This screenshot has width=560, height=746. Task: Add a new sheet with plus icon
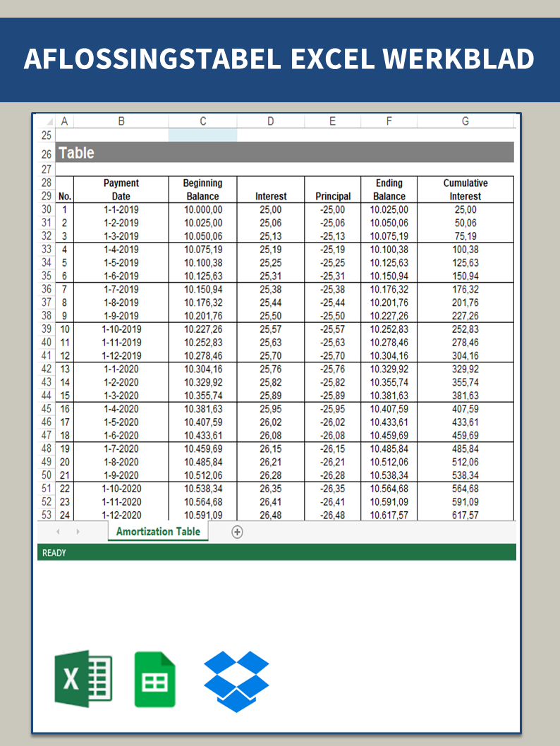pos(238,532)
